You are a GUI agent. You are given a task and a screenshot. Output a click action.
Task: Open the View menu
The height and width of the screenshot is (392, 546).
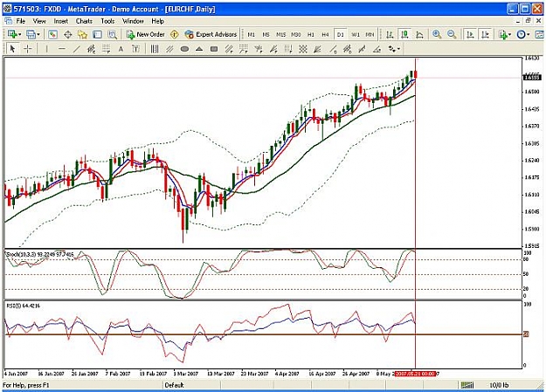[x=39, y=21]
